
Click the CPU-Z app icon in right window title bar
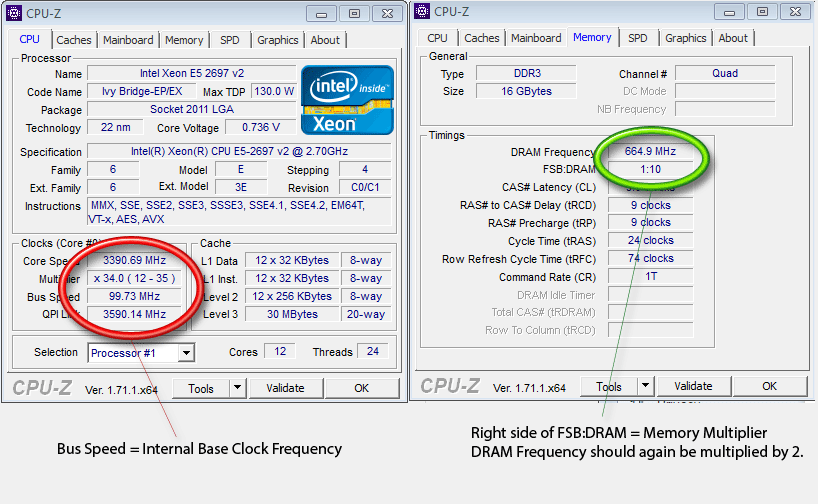(x=422, y=11)
